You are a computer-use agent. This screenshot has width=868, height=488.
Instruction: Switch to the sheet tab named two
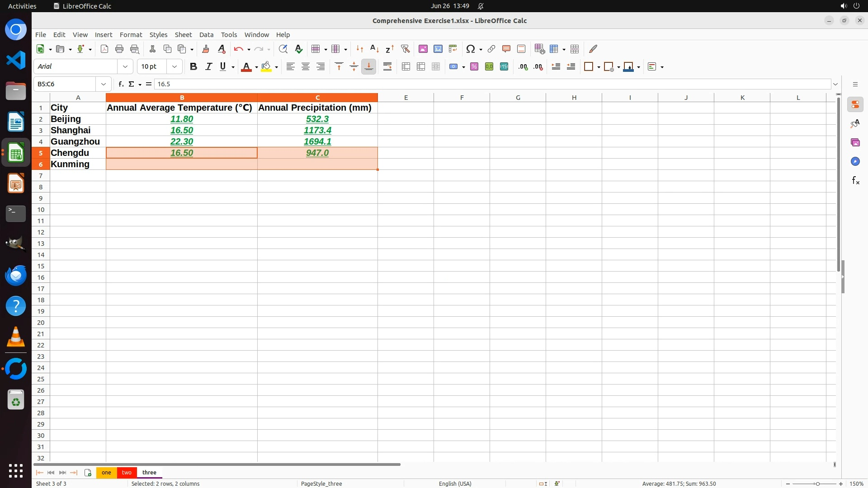click(127, 472)
